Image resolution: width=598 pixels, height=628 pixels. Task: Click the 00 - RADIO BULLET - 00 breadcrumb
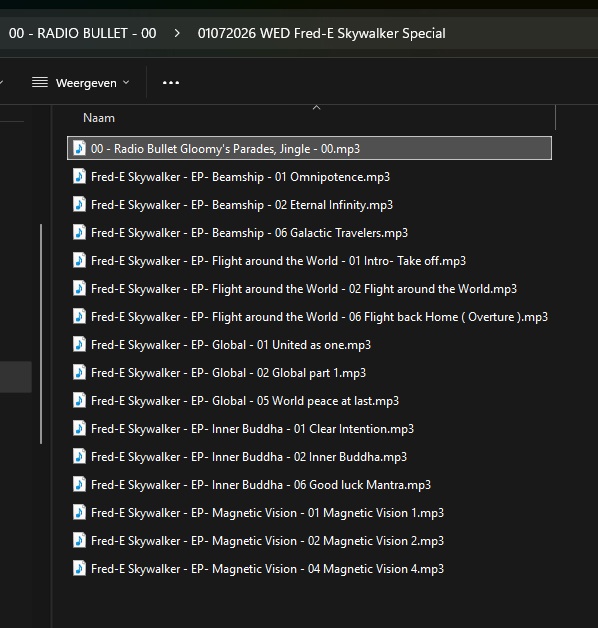click(x=83, y=33)
